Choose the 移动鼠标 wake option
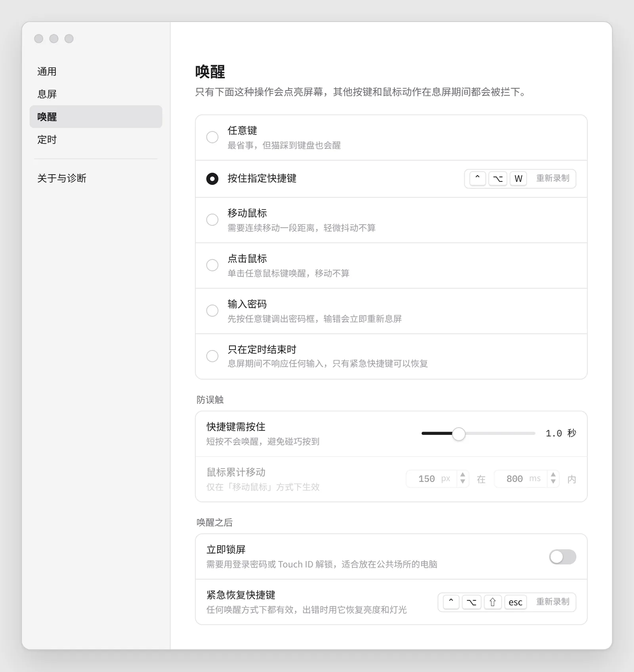The image size is (634, 672). pos(212,220)
